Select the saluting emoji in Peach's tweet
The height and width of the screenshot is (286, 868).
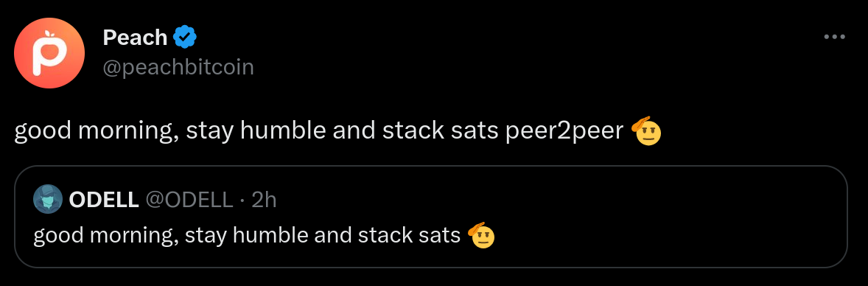click(646, 131)
